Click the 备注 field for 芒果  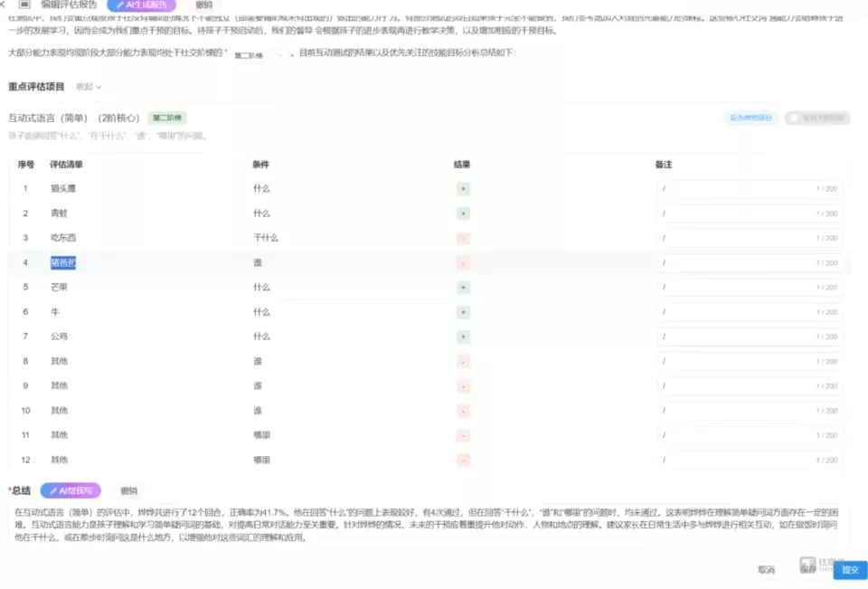point(750,287)
